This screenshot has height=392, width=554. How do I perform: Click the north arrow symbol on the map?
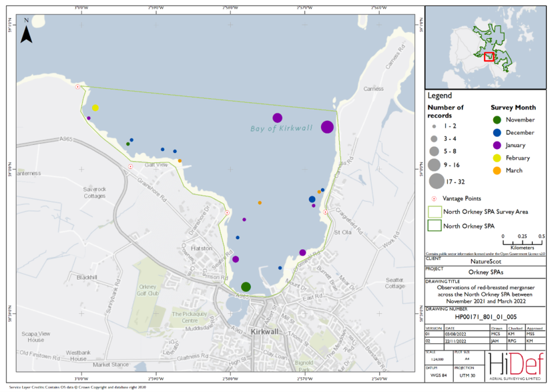click(26, 34)
